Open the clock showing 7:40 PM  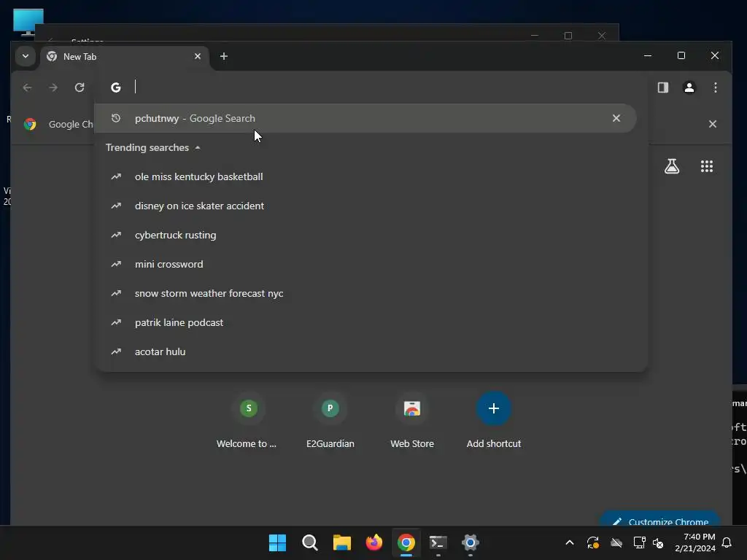click(695, 542)
